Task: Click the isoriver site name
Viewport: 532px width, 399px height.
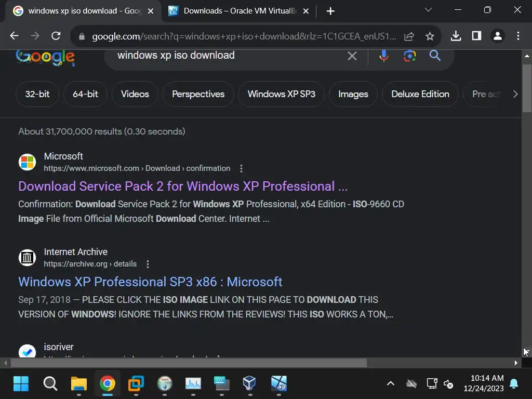Action: point(59,347)
